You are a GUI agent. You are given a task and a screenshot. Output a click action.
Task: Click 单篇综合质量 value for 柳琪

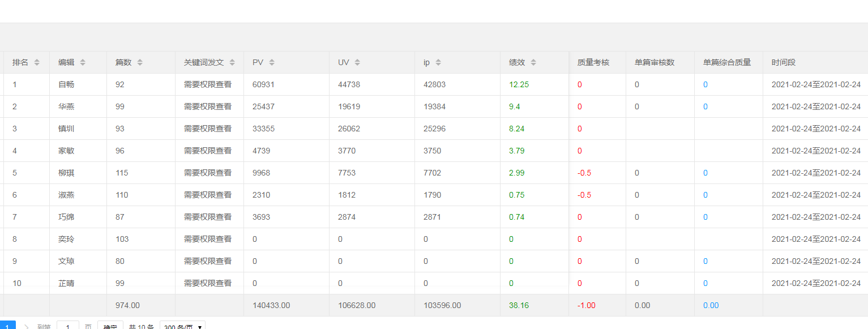(x=705, y=173)
